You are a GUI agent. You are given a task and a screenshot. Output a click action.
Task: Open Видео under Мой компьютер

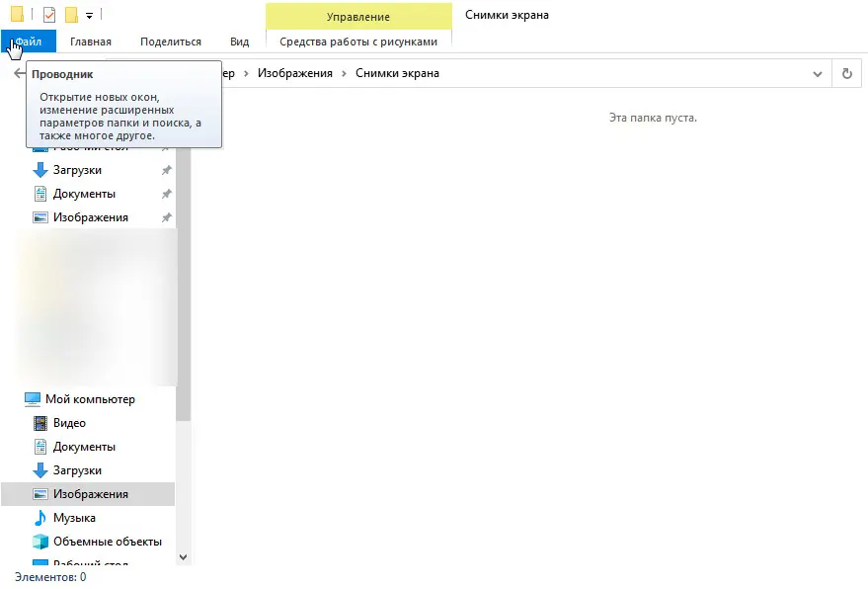click(x=69, y=423)
